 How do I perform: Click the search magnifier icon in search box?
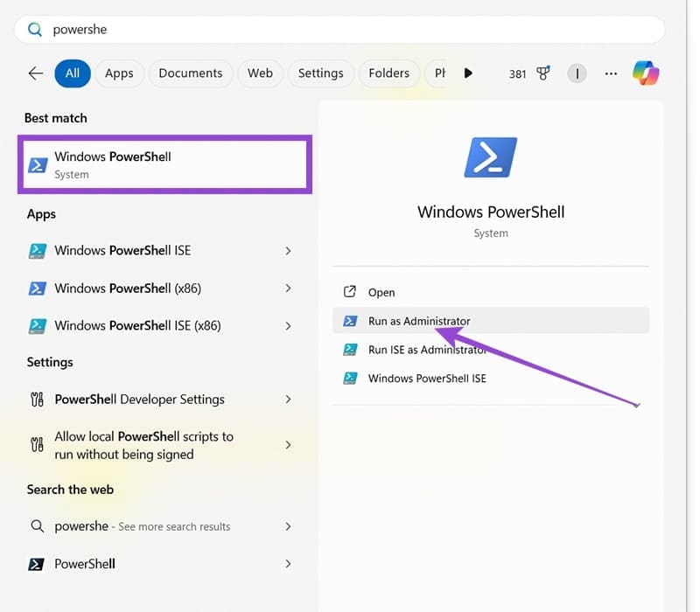click(35, 30)
